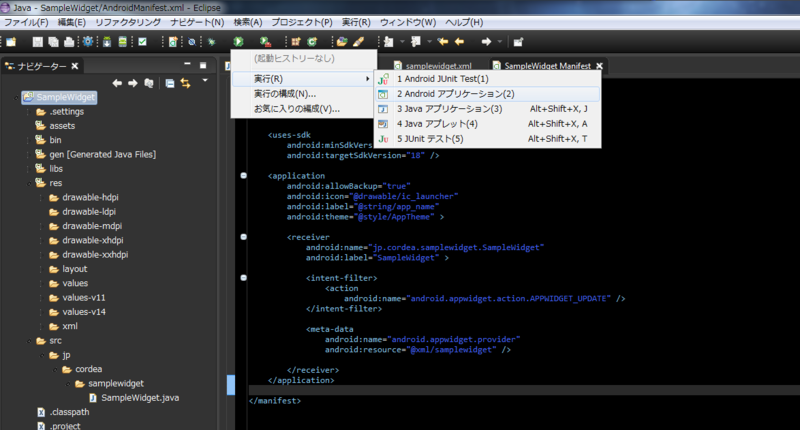Viewport: 800px width, 430px height.
Task: Select SampleWidget.java in Navigator
Action: [x=134, y=398]
